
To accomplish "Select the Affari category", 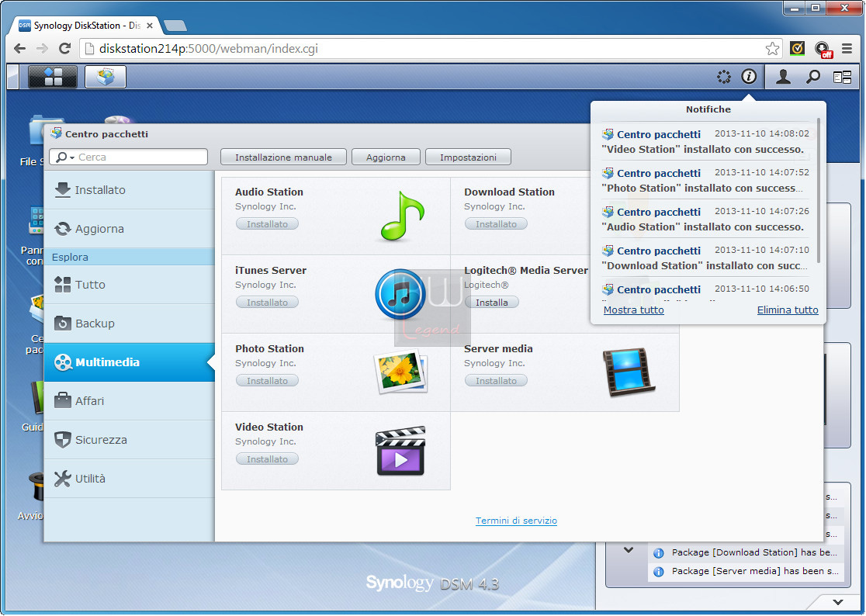I will 130,401.
